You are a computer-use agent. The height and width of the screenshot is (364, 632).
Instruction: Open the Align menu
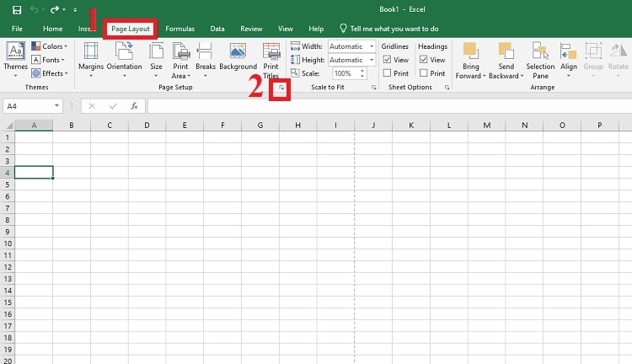[x=568, y=60]
